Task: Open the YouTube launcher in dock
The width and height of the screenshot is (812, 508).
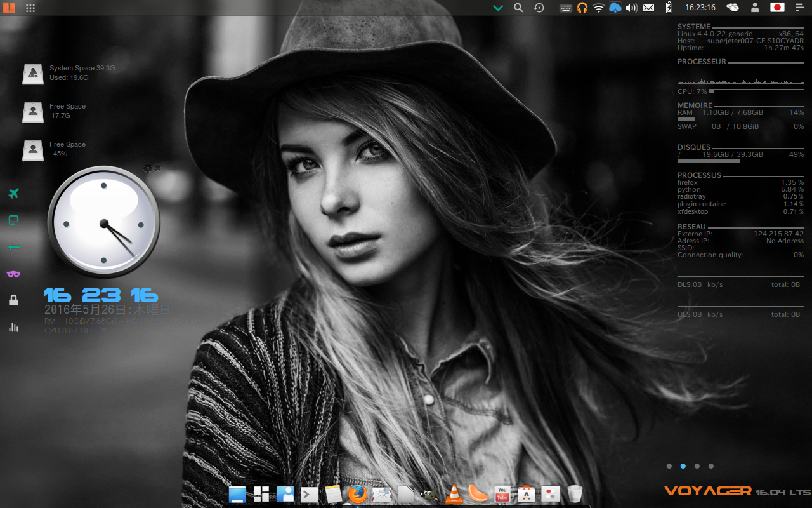Action: pos(502,493)
